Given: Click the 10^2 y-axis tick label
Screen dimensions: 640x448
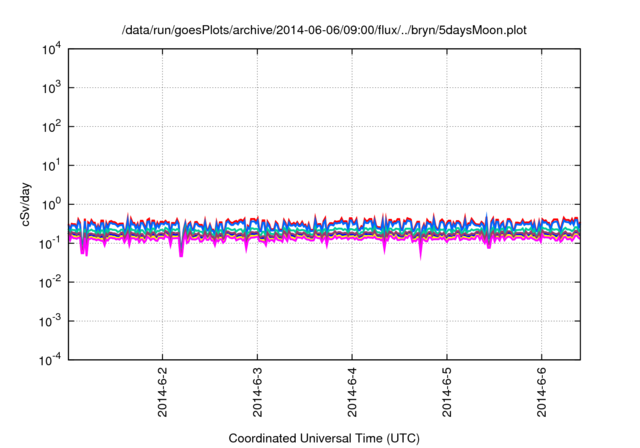Looking at the screenshot, I should [x=51, y=127].
